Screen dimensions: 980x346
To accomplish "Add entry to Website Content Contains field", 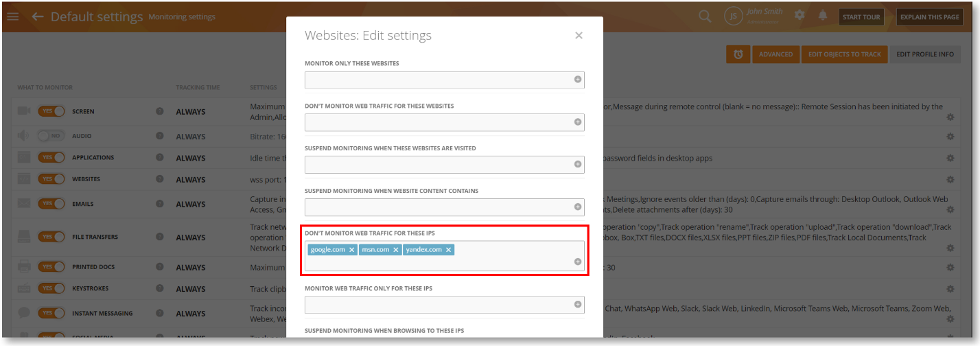I will pyautogui.click(x=578, y=207).
